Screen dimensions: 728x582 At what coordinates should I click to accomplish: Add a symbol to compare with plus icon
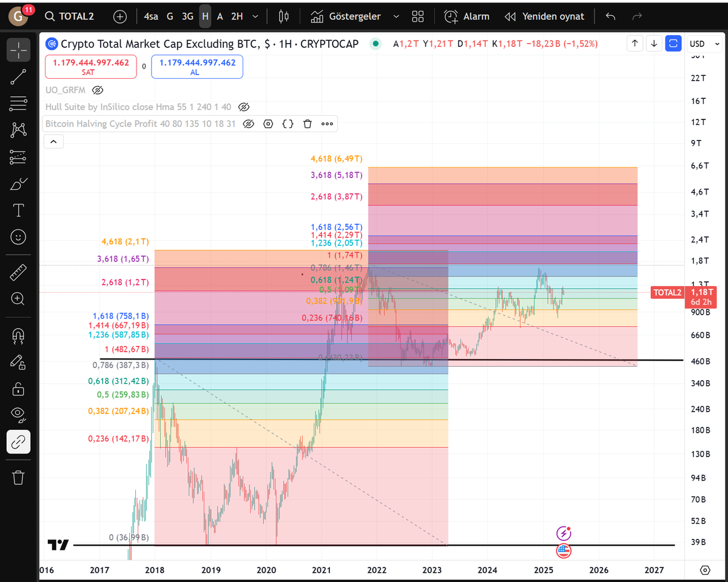[x=120, y=16]
